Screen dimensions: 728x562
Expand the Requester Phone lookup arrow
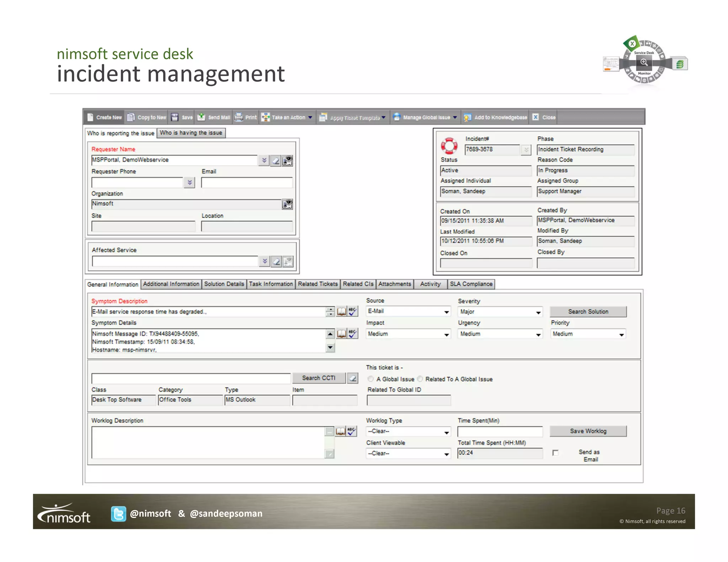[189, 183]
